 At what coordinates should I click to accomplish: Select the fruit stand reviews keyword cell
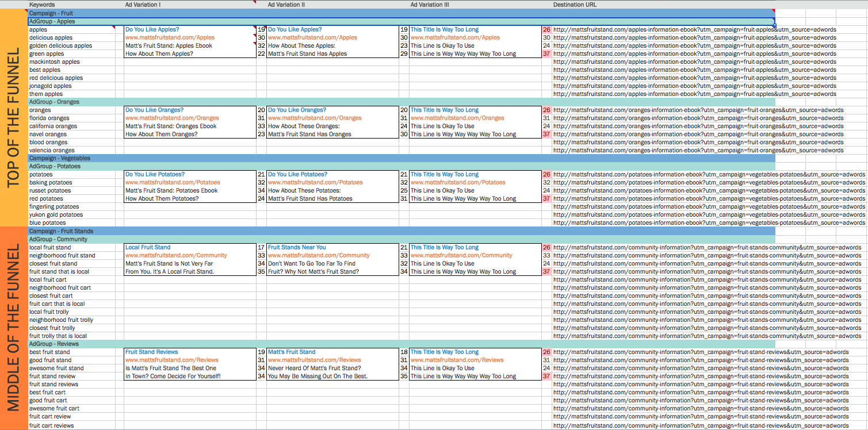tap(71, 384)
